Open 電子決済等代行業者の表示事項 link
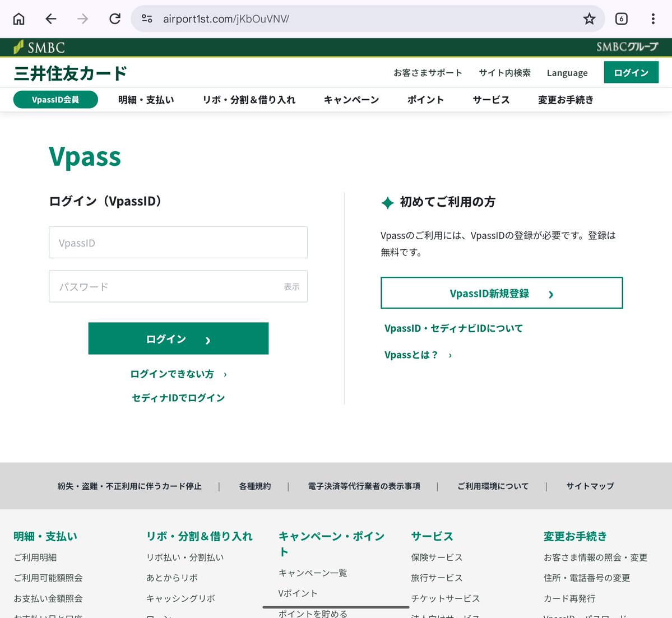 (364, 486)
